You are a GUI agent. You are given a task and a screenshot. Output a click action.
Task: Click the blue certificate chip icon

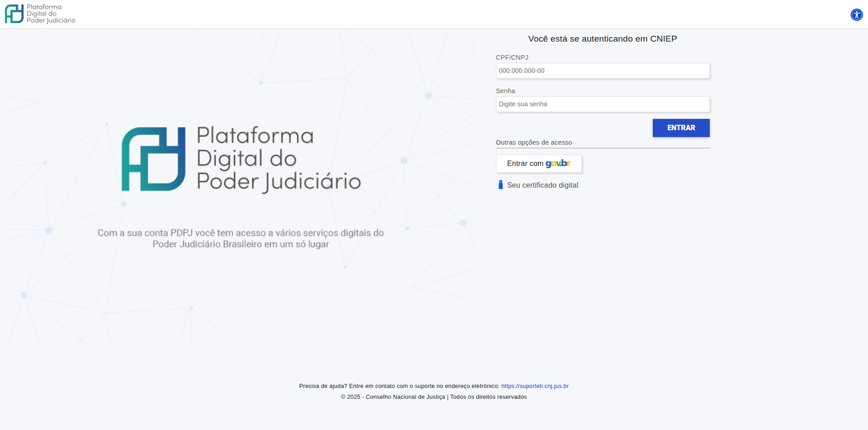click(x=500, y=184)
